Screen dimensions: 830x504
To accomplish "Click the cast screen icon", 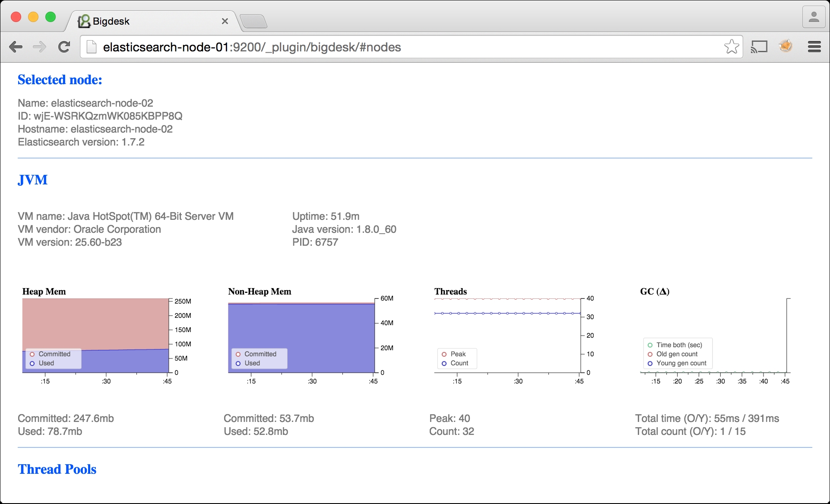I will coord(759,47).
